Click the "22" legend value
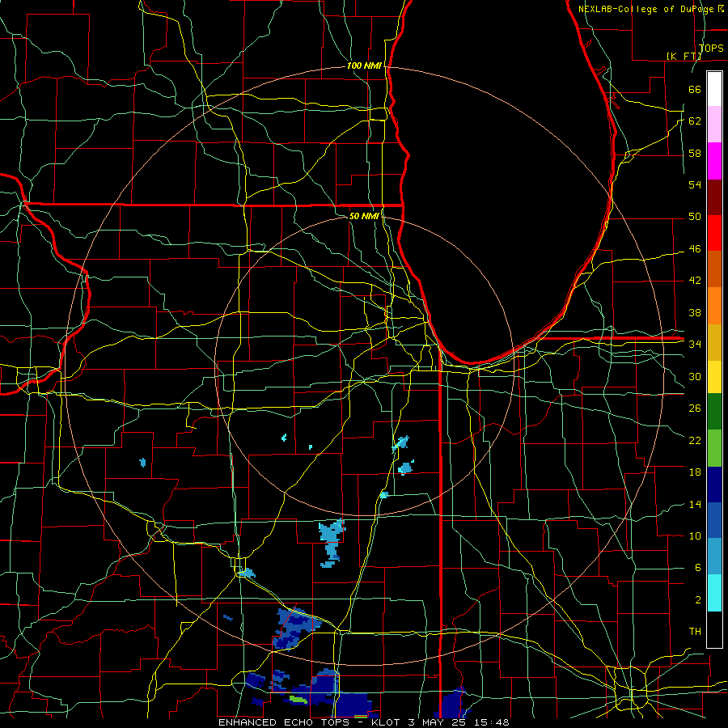 coord(695,440)
